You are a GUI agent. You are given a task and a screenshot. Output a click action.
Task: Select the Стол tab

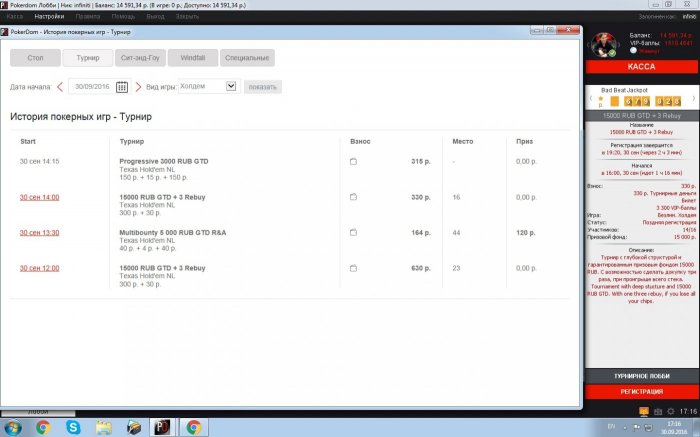[x=35, y=58]
